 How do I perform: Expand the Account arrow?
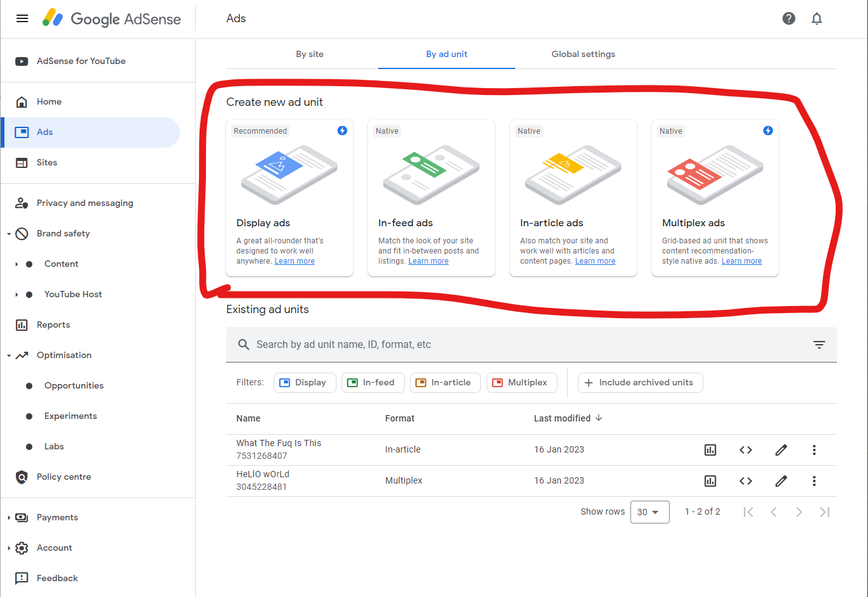tap(9, 548)
